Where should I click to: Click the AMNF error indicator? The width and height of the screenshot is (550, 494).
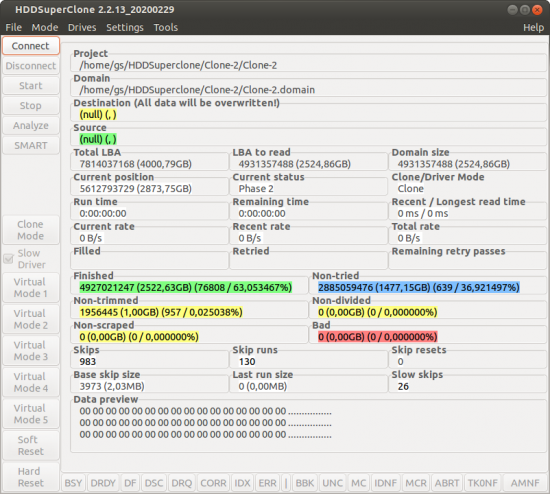(525, 483)
